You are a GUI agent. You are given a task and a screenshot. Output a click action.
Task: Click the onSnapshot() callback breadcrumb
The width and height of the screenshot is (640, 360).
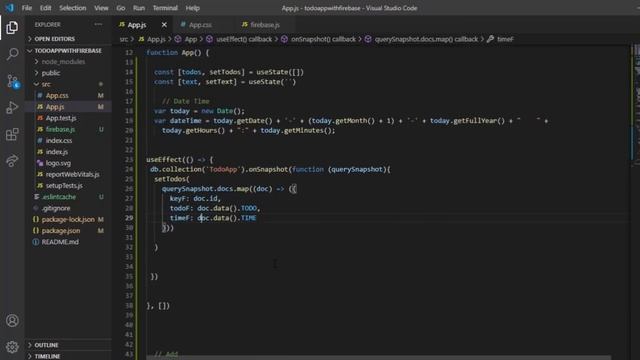pyautogui.click(x=319, y=39)
